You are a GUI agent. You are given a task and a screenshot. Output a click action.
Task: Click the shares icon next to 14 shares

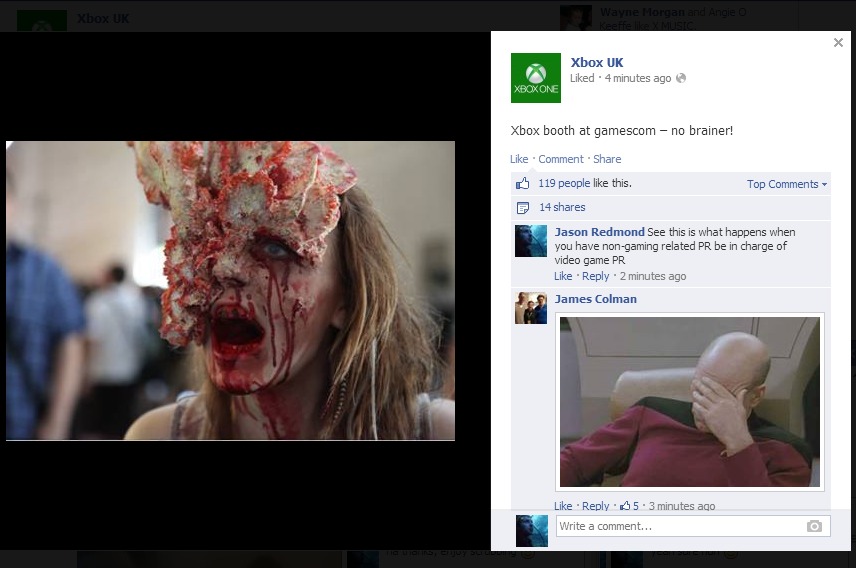click(x=522, y=208)
